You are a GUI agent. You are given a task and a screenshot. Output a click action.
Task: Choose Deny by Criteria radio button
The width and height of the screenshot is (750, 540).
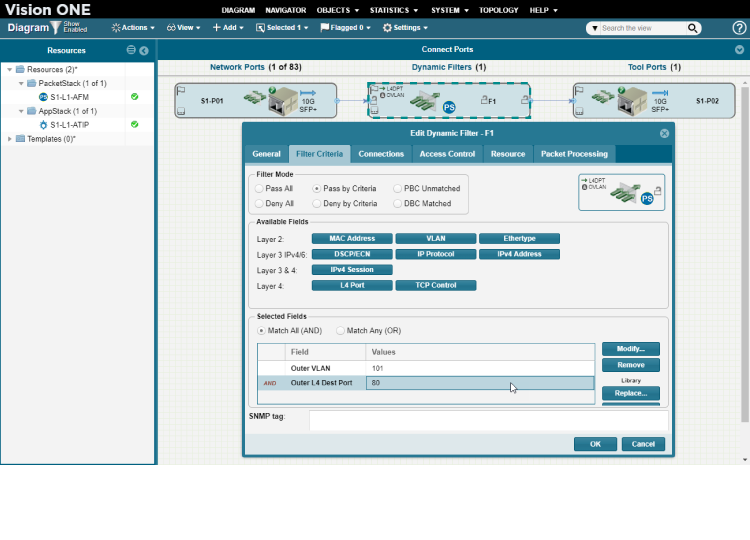click(x=316, y=203)
